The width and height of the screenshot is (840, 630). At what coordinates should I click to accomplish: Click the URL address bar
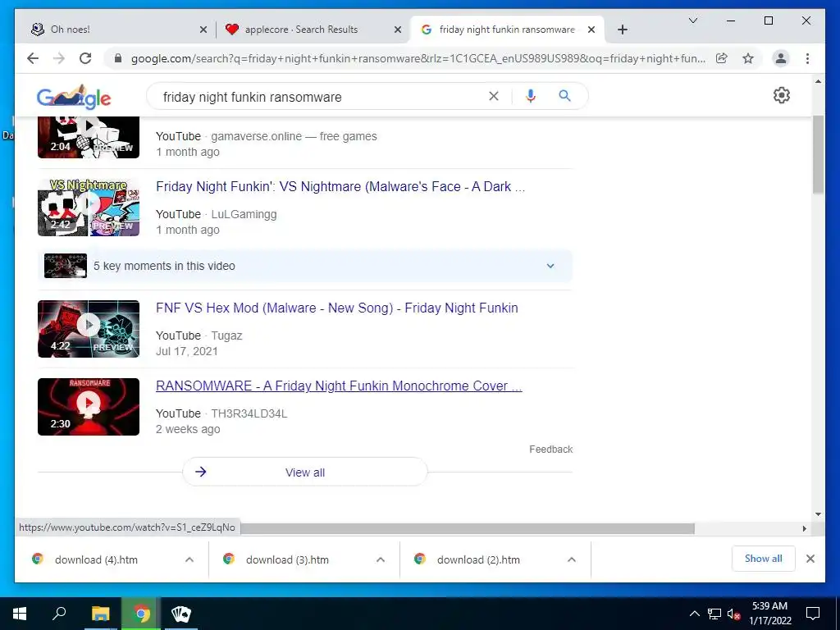418,58
